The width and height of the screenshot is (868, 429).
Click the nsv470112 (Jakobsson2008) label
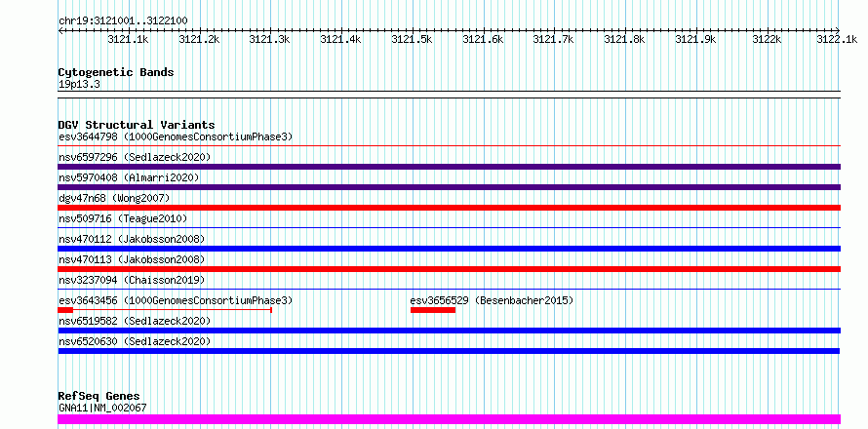pos(132,239)
